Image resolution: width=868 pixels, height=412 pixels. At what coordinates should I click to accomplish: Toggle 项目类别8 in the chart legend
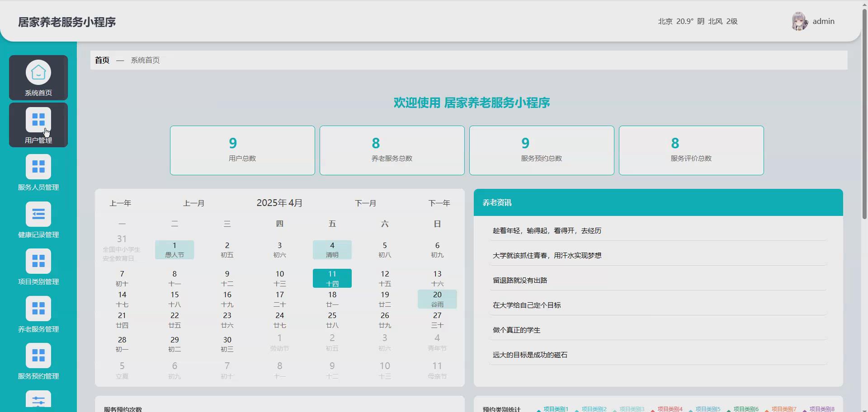coord(822,409)
